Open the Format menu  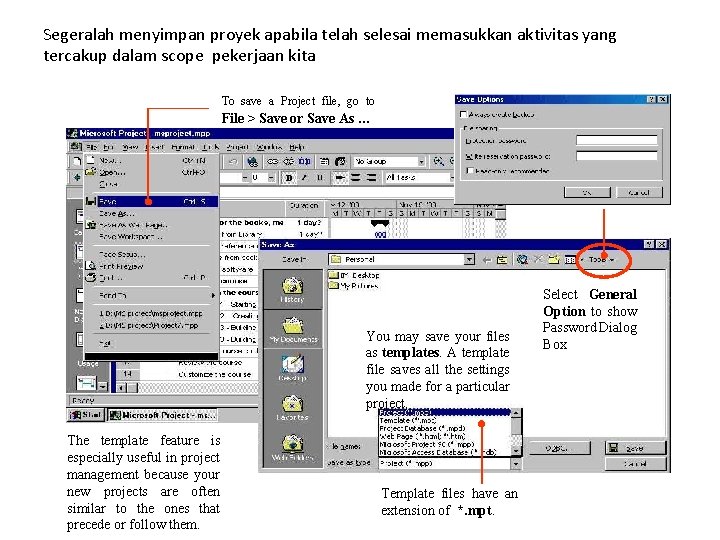click(183, 147)
